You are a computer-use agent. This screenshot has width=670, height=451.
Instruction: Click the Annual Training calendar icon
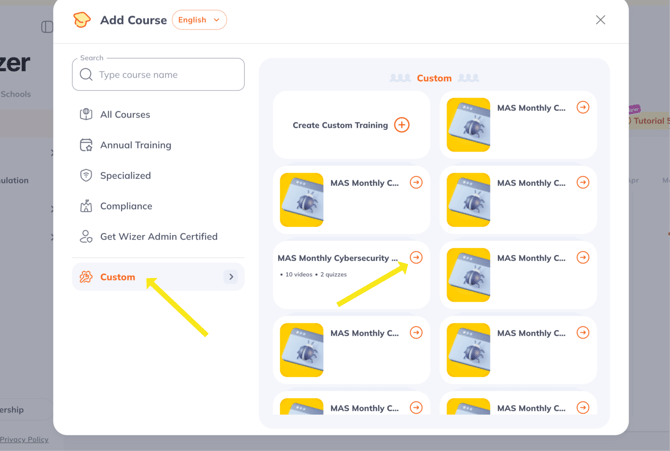tap(86, 145)
